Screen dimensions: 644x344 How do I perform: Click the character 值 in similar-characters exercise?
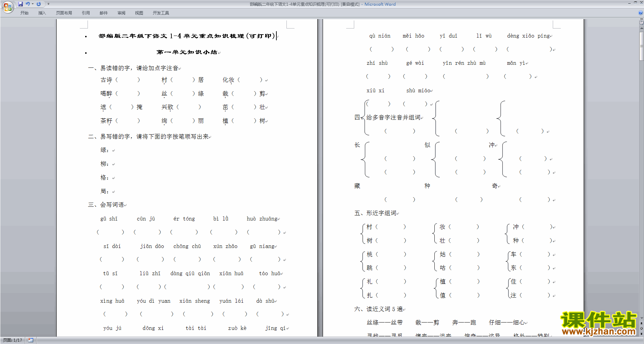coord(443,295)
